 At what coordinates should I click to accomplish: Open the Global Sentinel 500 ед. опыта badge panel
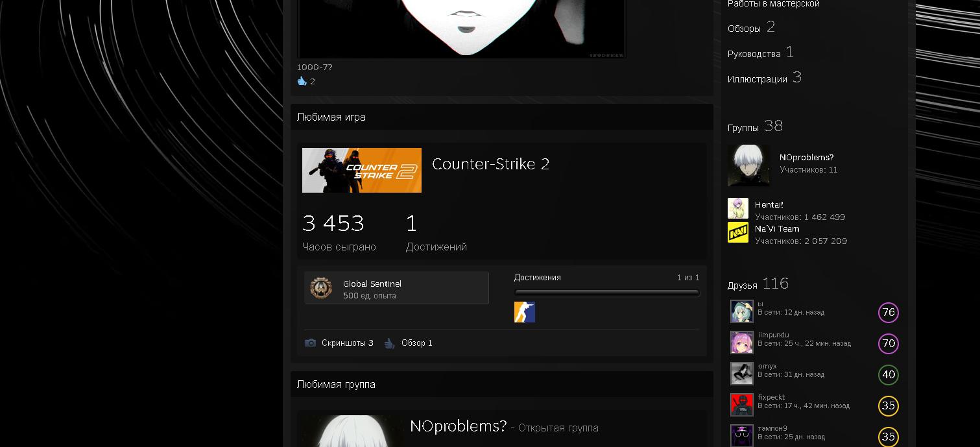pyautogui.click(x=396, y=288)
